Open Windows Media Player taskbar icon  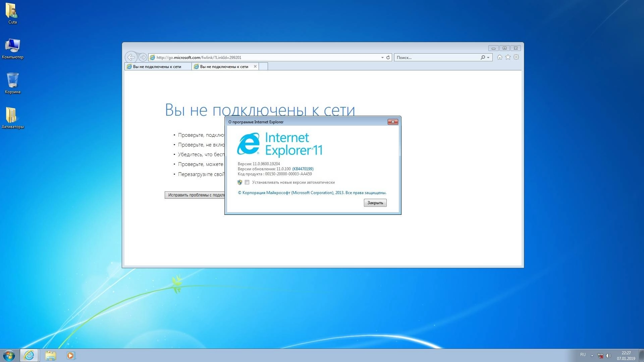pos(71,355)
